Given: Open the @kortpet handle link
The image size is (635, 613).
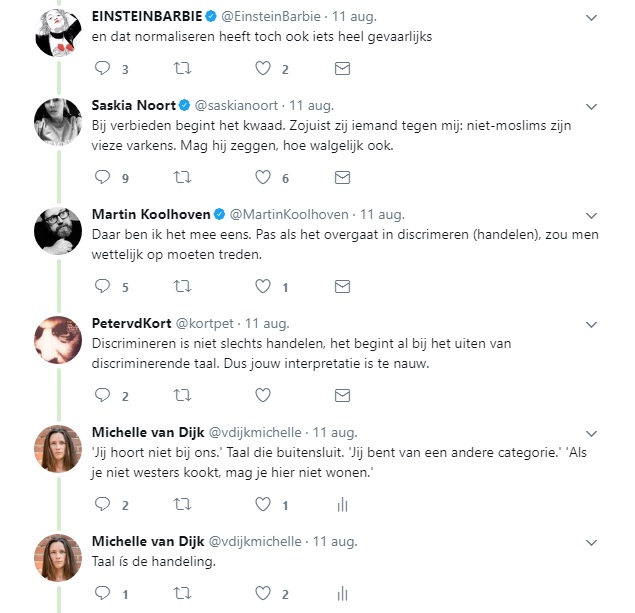Looking at the screenshot, I should [x=206, y=323].
